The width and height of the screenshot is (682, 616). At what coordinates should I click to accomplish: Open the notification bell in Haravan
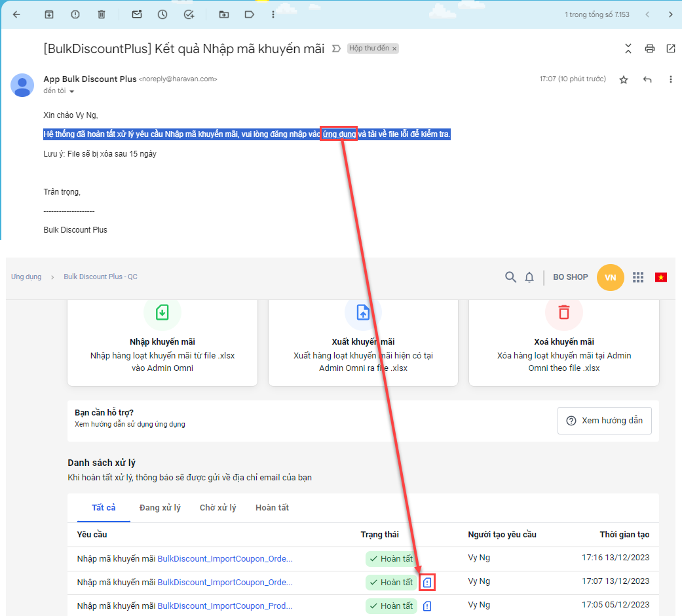(529, 277)
